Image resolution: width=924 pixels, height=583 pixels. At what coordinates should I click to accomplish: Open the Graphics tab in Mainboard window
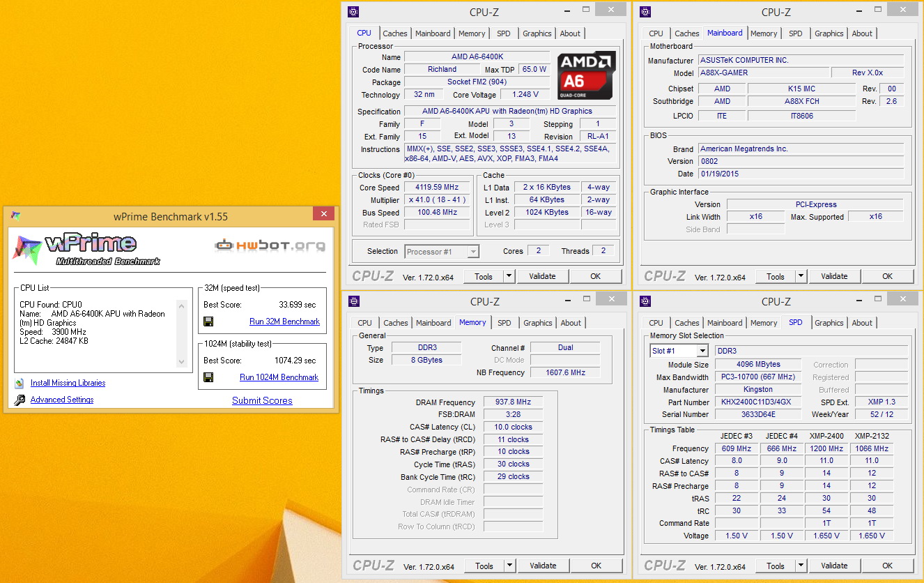point(829,33)
